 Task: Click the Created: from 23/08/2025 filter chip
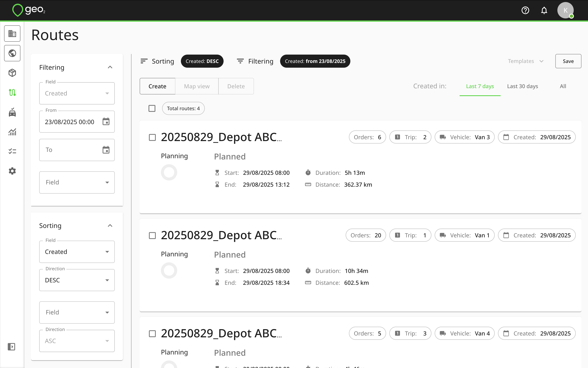coord(315,61)
